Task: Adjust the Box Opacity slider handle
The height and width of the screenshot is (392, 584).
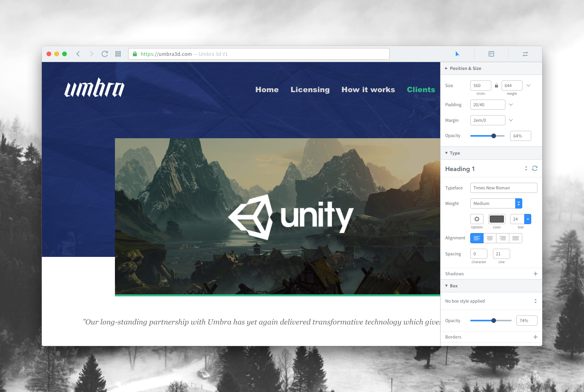Action: (494, 321)
